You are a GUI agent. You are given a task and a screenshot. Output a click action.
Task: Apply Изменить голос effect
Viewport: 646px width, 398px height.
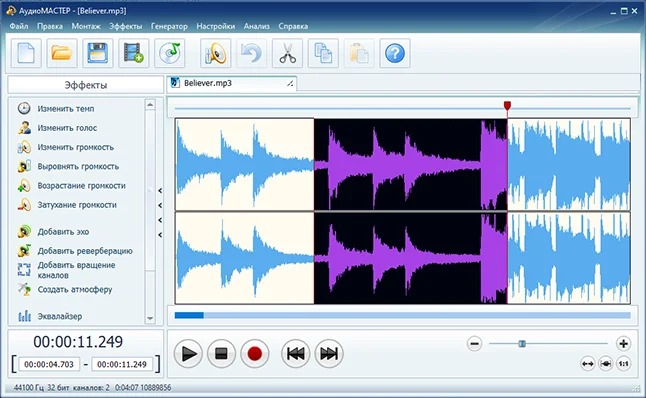point(67,128)
